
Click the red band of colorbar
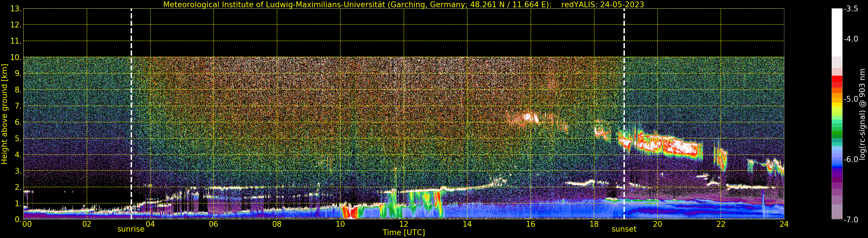pyautogui.click(x=837, y=82)
